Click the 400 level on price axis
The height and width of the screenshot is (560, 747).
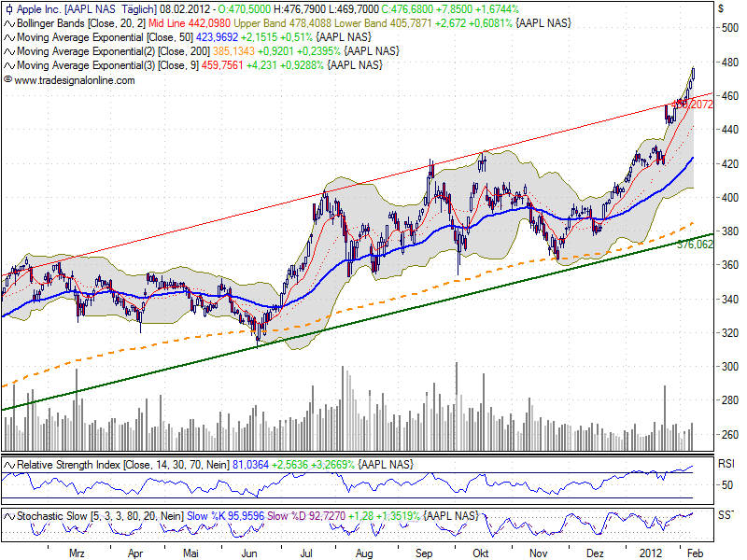point(729,197)
